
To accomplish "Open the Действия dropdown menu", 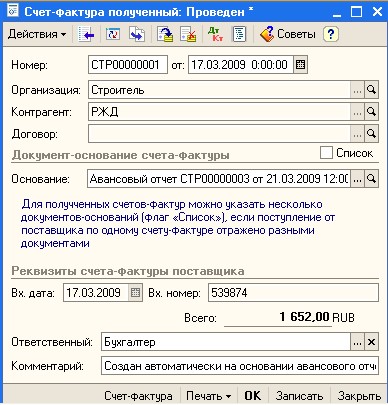I will coord(37,34).
